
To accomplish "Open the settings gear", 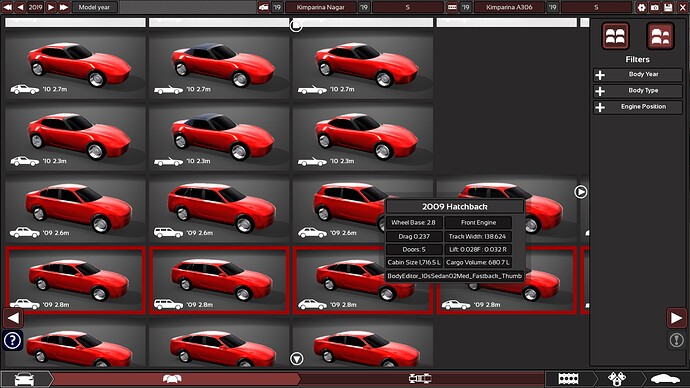I will tap(642, 7).
